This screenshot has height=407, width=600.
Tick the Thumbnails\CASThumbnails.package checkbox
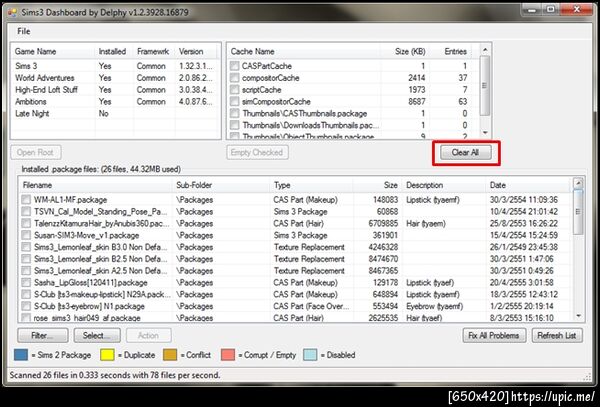click(x=235, y=113)
